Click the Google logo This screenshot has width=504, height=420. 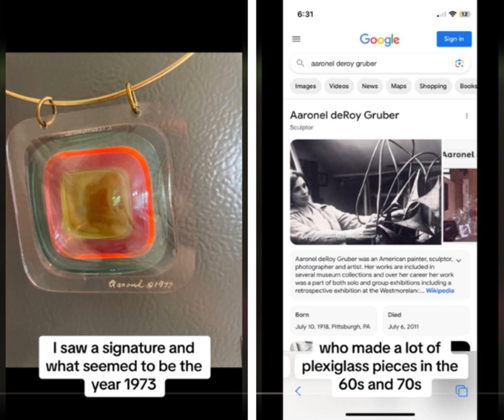click(380, 39)
